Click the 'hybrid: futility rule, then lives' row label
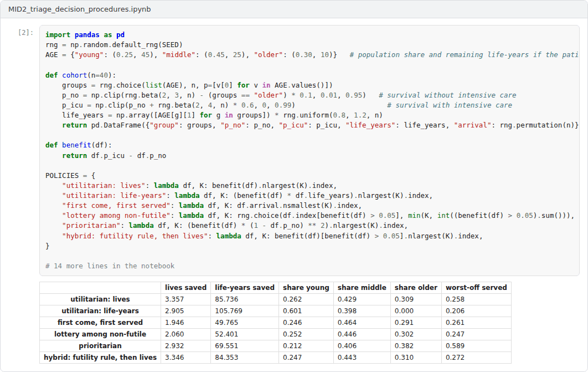Image resolution: width=588 pixels, height=372 pixels. pos(100,358)
